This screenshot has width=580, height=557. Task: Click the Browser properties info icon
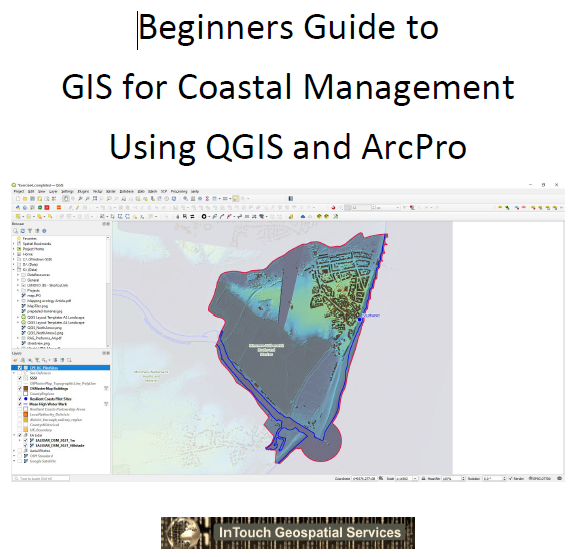pos(44,231)
